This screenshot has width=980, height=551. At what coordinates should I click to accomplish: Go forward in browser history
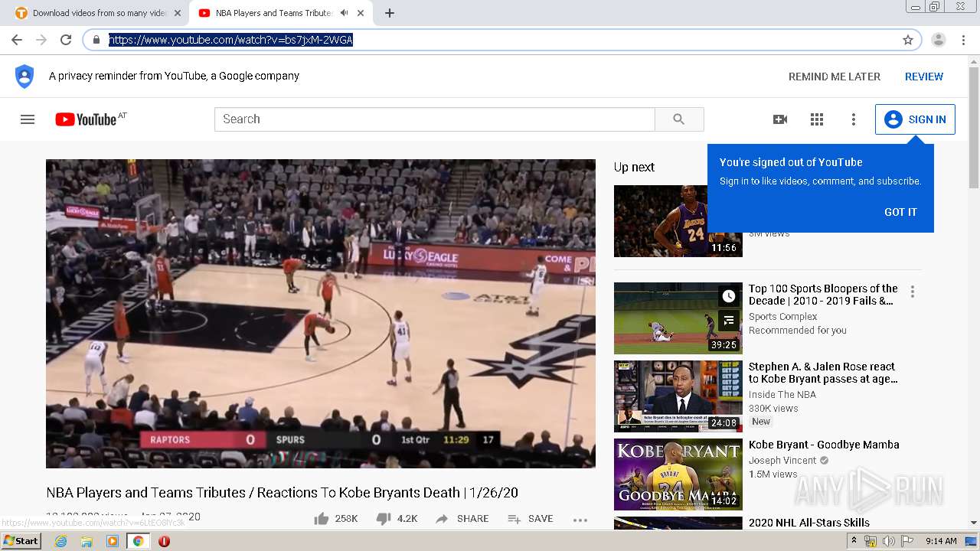tap(41, 40)
